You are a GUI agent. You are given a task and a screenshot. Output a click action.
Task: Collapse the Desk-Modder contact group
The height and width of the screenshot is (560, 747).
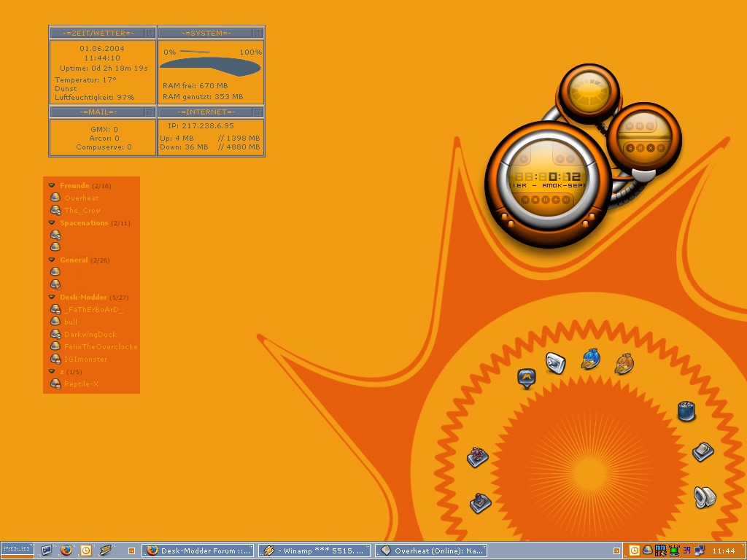pyautogui.click(x=52, y=297)
